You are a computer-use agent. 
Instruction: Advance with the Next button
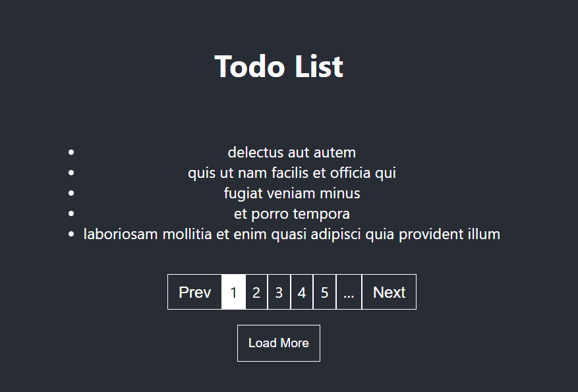(x=390, y=292)
